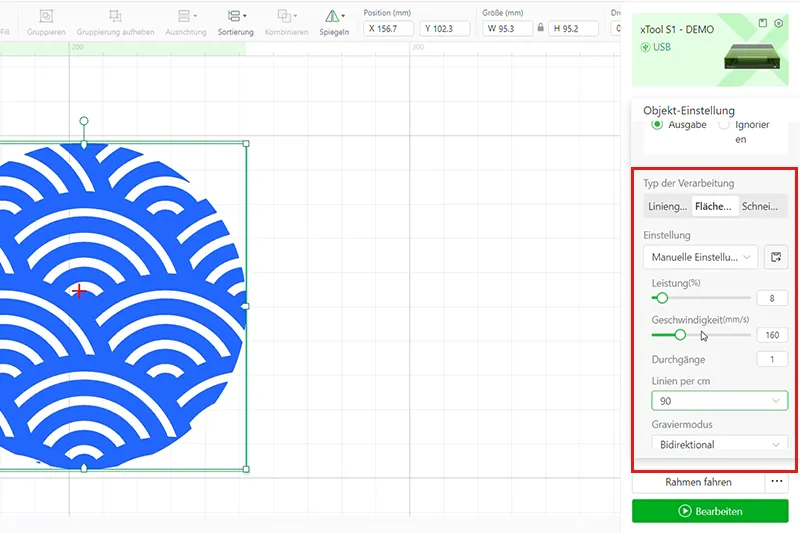Image resolution: width=800 pixels, height=533 pixels.
Task: Click the W width field
Action: (x=507, y=29)
